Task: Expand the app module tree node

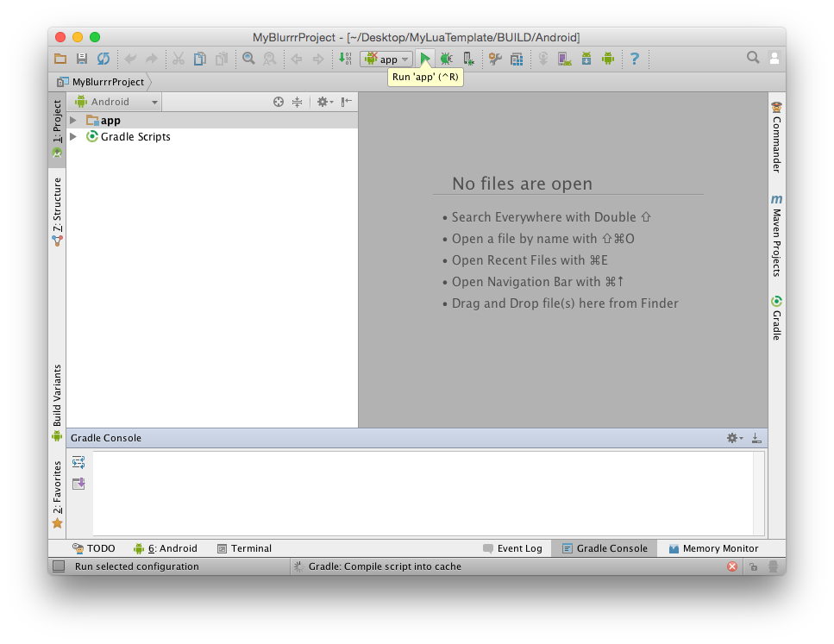Action: pyautogui.click(x=73, y=121)
